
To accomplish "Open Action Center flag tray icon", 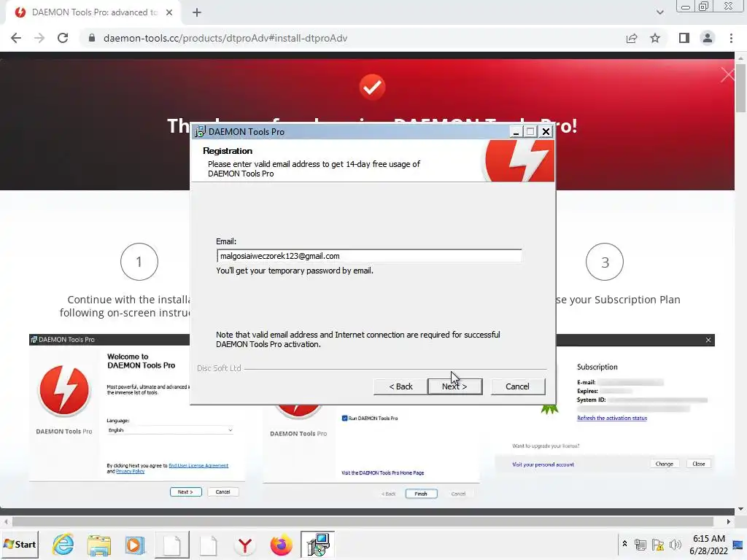I will point(658,544).
